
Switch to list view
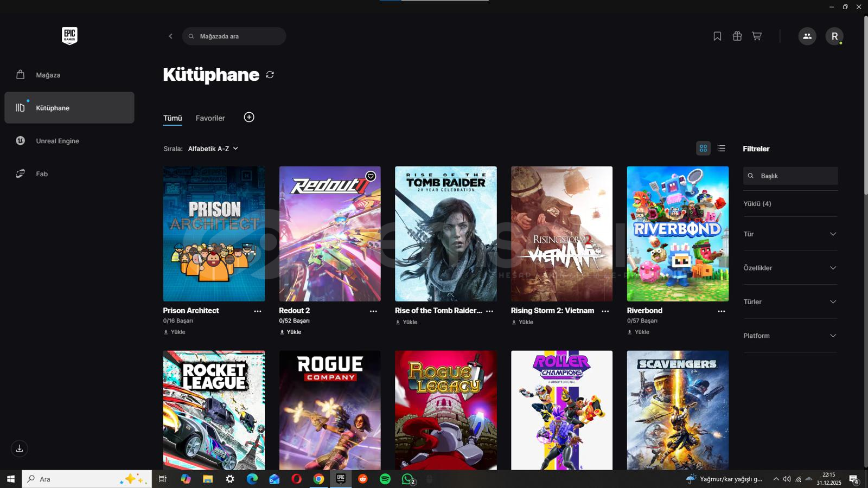point(722,148)
